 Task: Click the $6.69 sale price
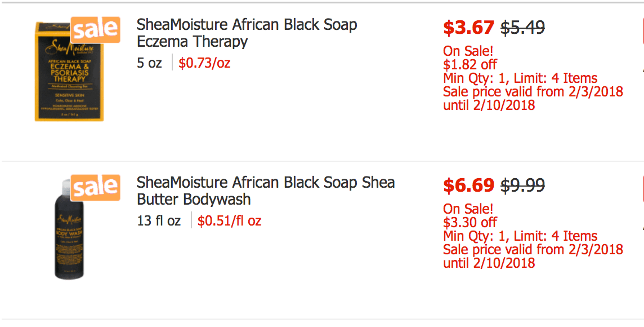468,185
